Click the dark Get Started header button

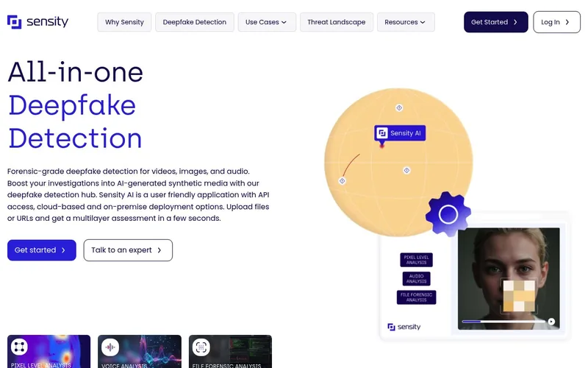(x=495, y=22)
